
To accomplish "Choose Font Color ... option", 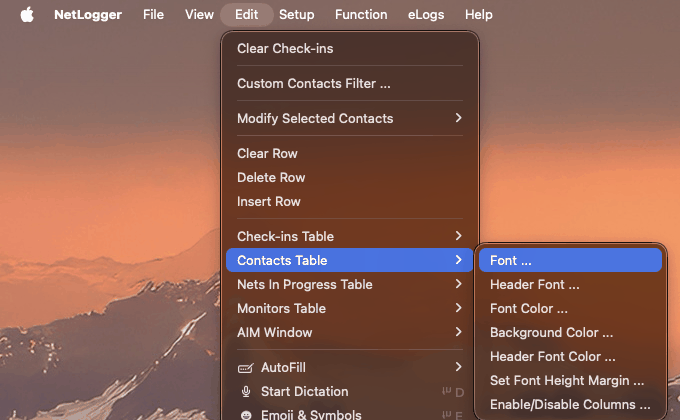I will pyautogui.click(x=570, y=308).
